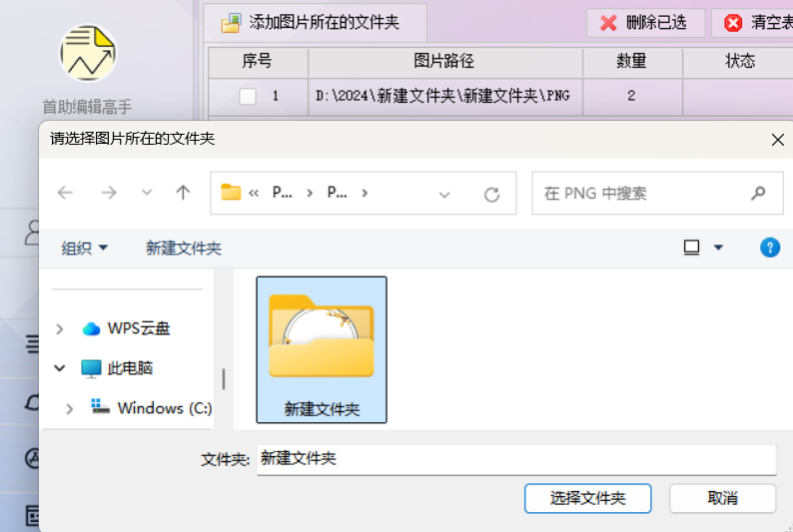The width and height of the screenshot is (793, 532).
Task: Go forward with the right arrow
Action: (x=109, y=193)
